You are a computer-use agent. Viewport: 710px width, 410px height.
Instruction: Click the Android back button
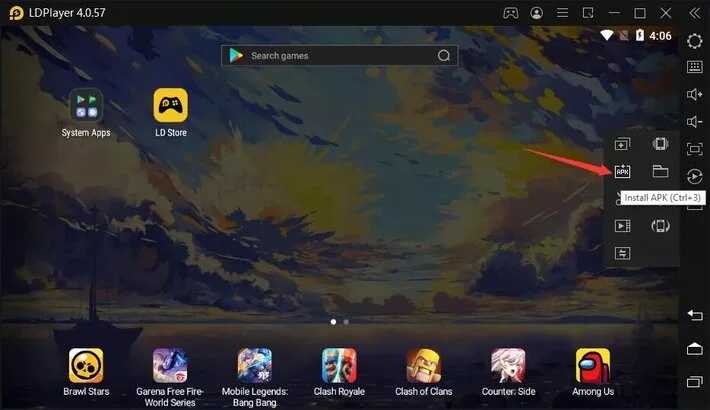(x=694, y=314)
